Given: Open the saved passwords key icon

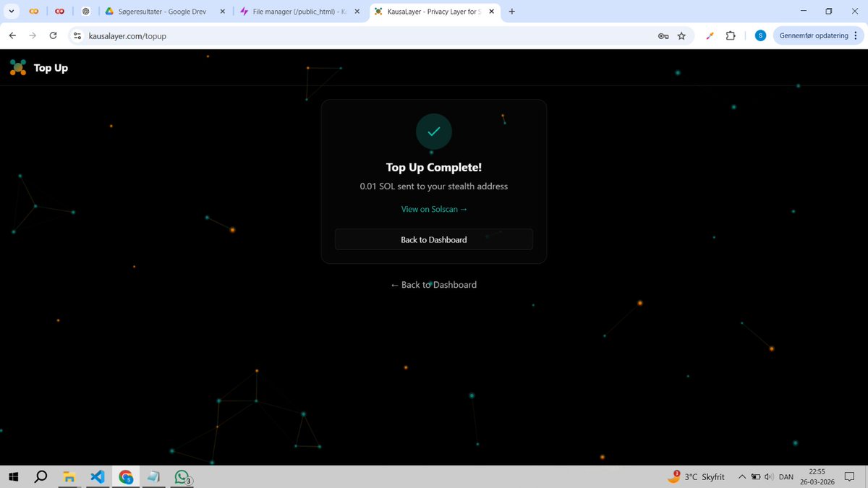Looking at the screenshot, I should 663,35.
